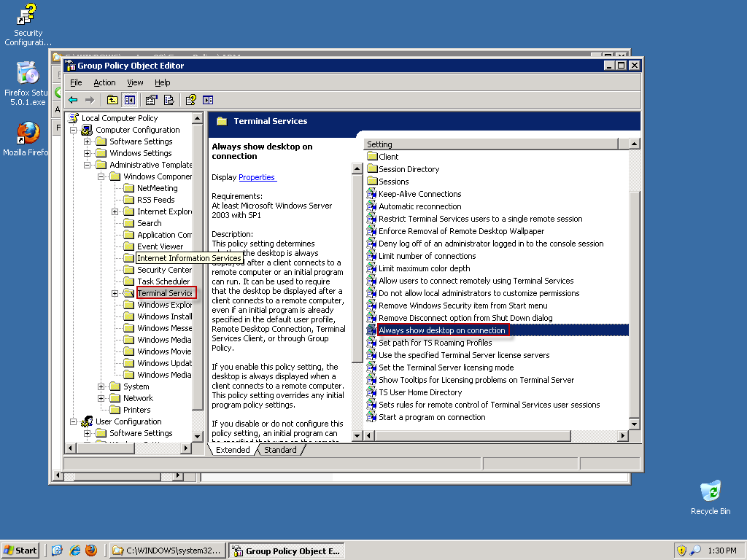This screenshot has height=560, width=747.
Task: Expand the Software Settings node under Computer Configuration
Action: (88, 142)
